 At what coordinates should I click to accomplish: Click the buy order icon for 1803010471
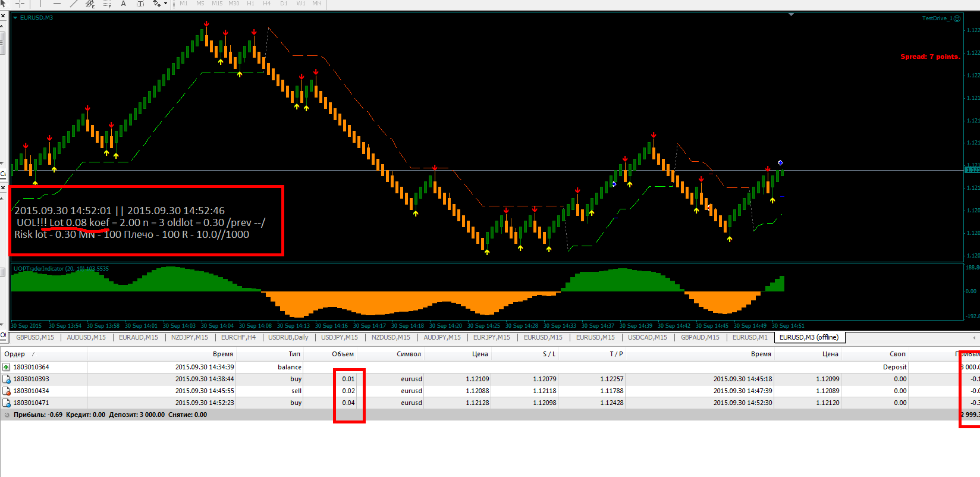(7, 403)
